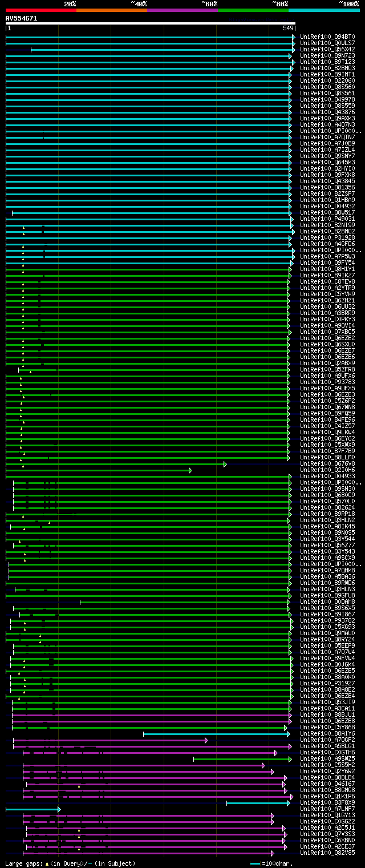Choose the UniRef100_B4FE96 hit
The height and width of the screenshot is (868, 365).
pos(327,419)
